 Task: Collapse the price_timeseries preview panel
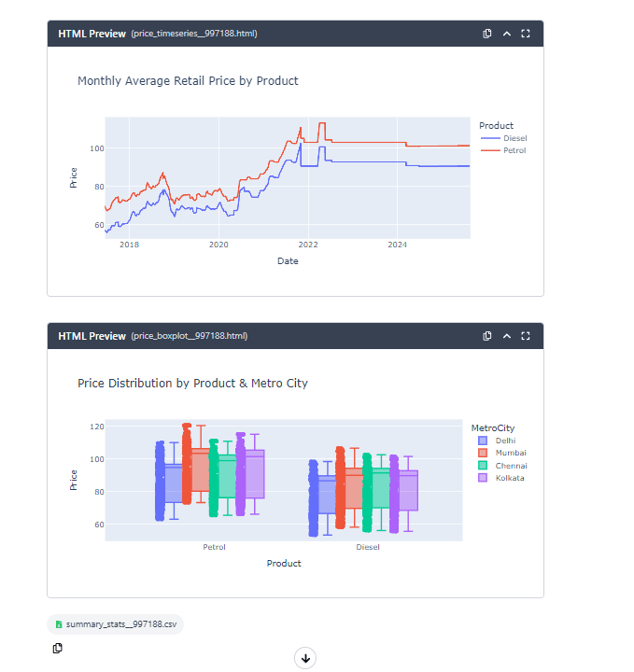tap(506, 34)
